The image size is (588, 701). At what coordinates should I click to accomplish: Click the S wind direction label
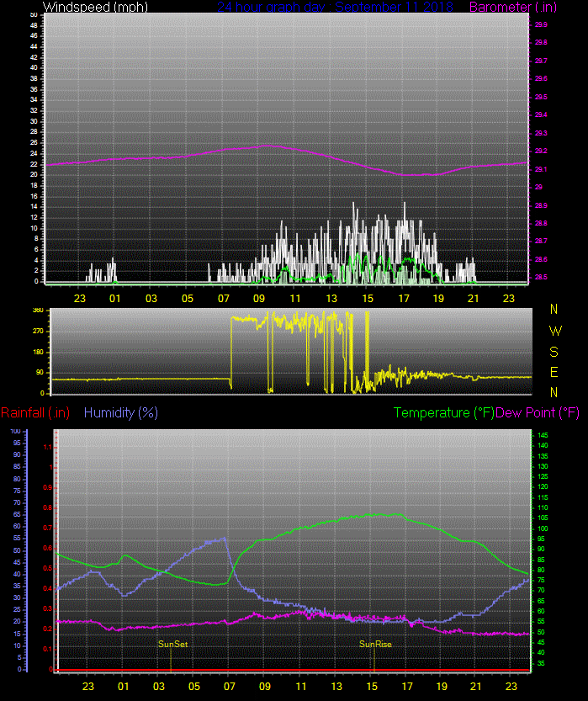pyautogui.click(x=554, y=352)
